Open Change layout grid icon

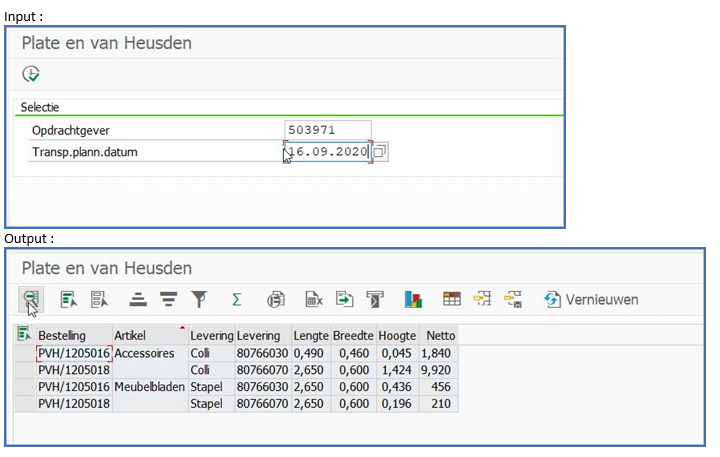click(x=452, y=299)
